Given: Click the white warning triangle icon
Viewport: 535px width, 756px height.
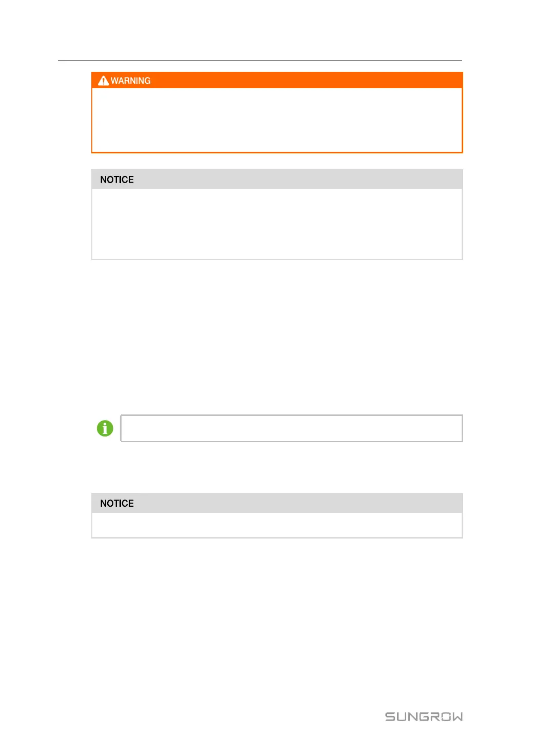Looking at the screenshot, I should (x=104, y=81).
